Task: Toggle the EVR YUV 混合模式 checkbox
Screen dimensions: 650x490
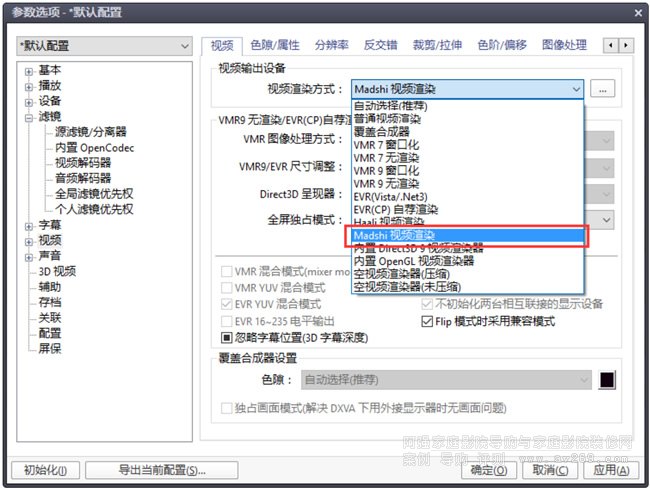Action: coord(226,304)
